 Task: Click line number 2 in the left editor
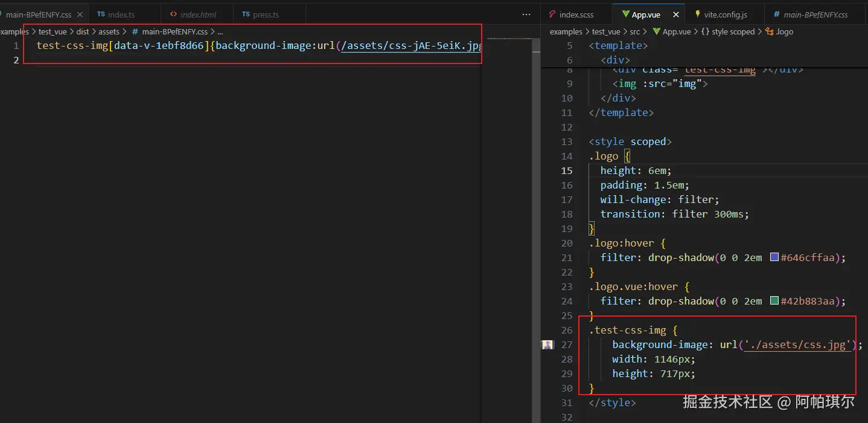click(x=16, y=59)
